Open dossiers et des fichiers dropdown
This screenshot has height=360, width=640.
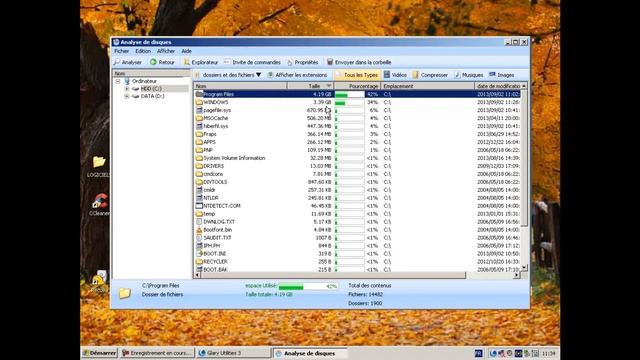tap(228, 75)
